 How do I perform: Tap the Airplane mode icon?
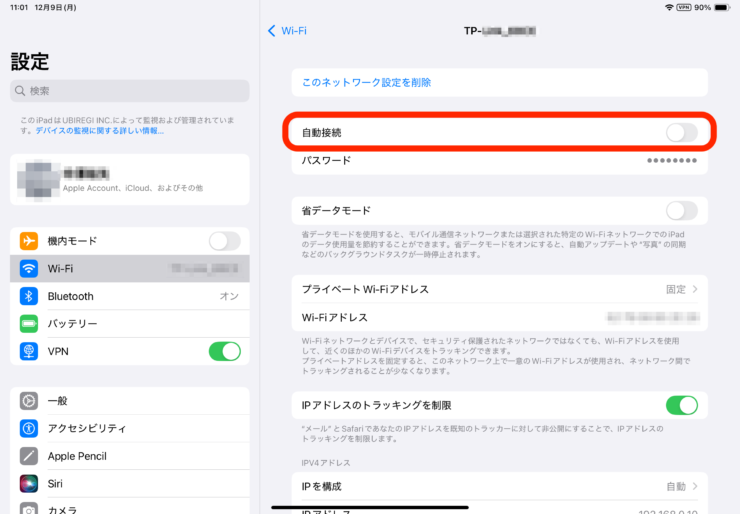coord(29,241)
